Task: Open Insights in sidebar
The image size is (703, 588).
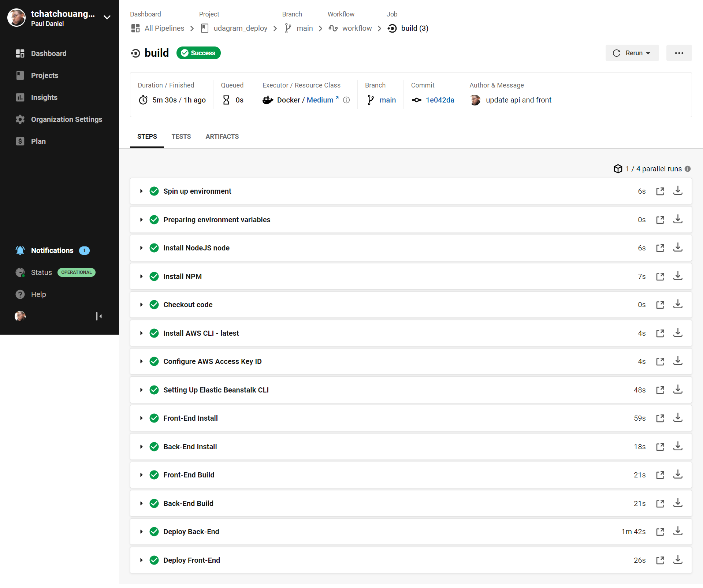Action: (44, 97)
